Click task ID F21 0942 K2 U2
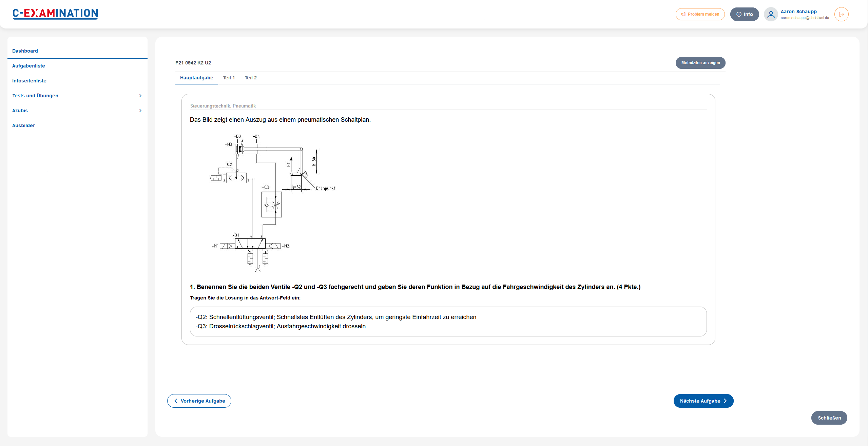This screenshot has height=446, width=868. click(x=193, y=63)
